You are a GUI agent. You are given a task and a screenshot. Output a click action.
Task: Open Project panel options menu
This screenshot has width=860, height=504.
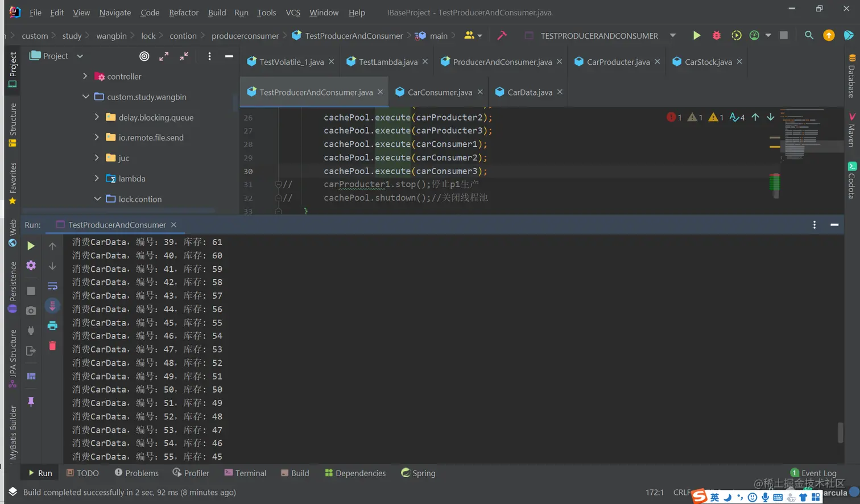tap(209, 56)
